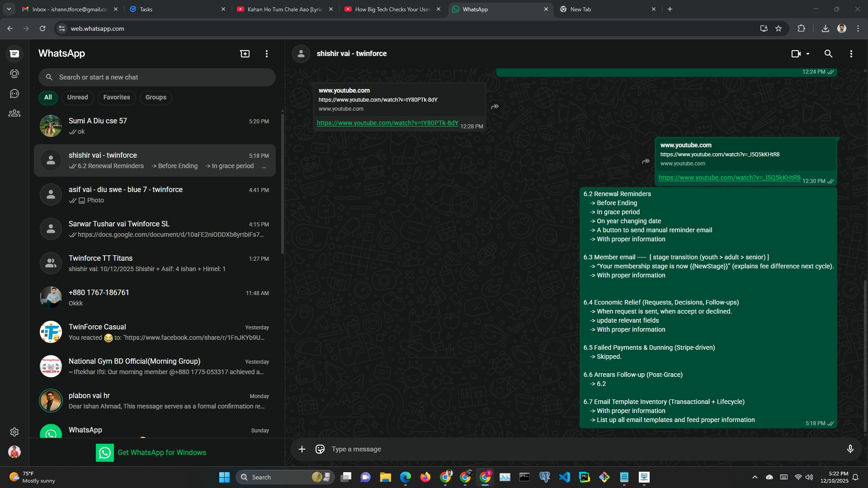Screen dimensions: 868x488
Task: Expand the video call options dropdown arrow
Action: pos(808,54)
